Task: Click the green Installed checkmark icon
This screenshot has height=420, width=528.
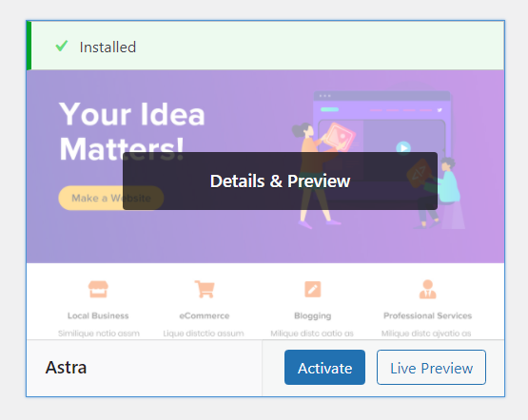Action: (x=62, y=46)
